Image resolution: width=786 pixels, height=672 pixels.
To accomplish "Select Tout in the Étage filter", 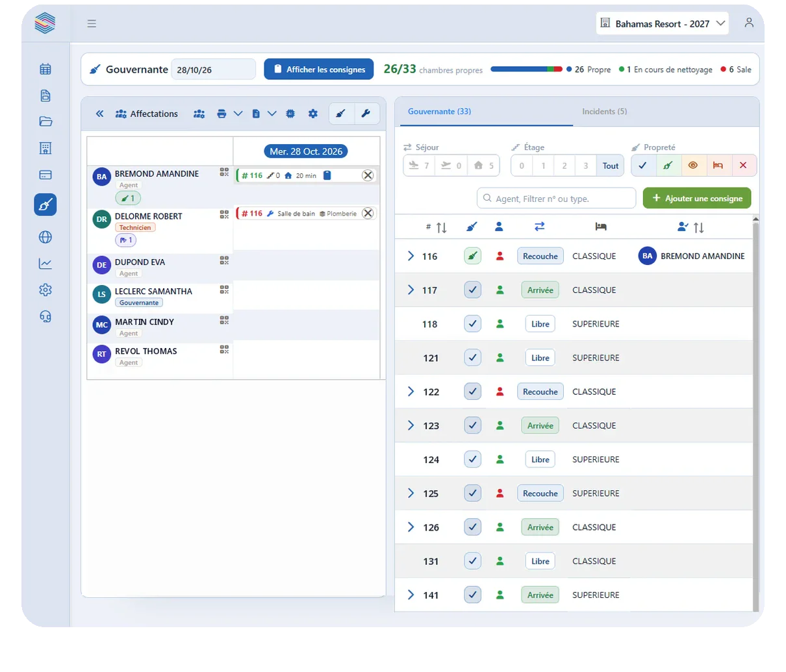I will click(x=611, y=166).
